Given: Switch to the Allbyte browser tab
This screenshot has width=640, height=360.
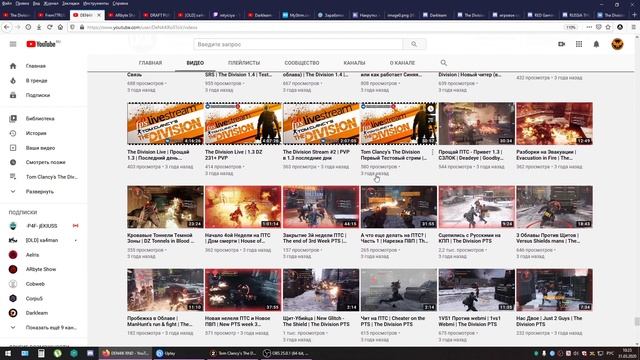Looking at the screenshot, I should (x=122, y=15).
